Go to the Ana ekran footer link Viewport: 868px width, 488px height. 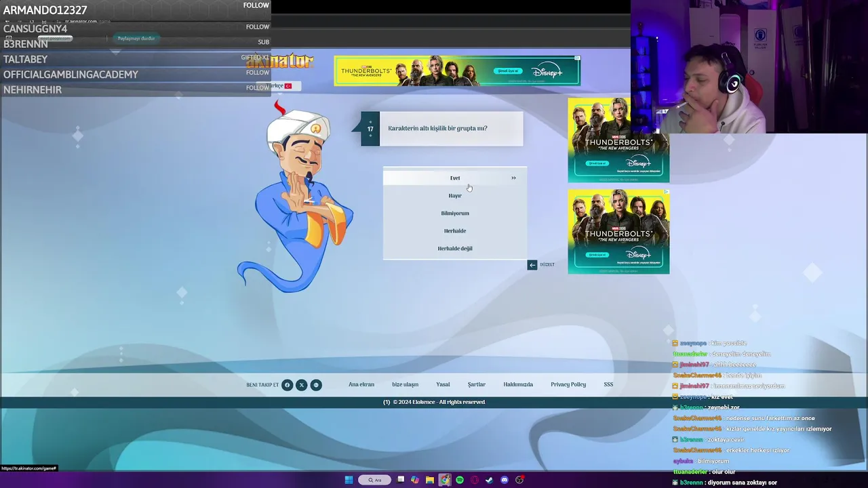(x=361, y=384)
